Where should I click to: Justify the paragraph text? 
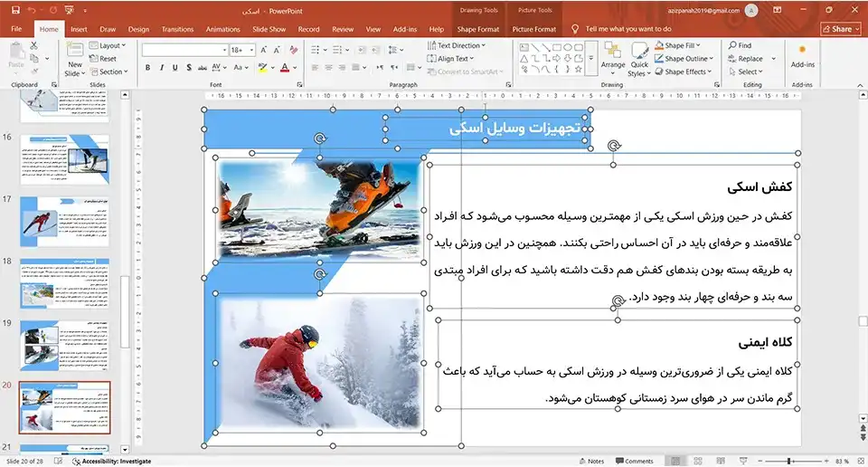pos(356,68)
